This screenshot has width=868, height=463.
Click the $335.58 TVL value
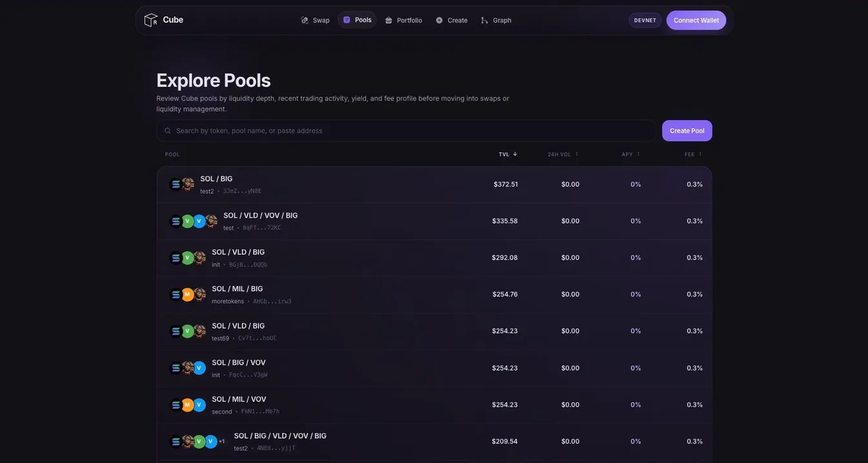505,221
